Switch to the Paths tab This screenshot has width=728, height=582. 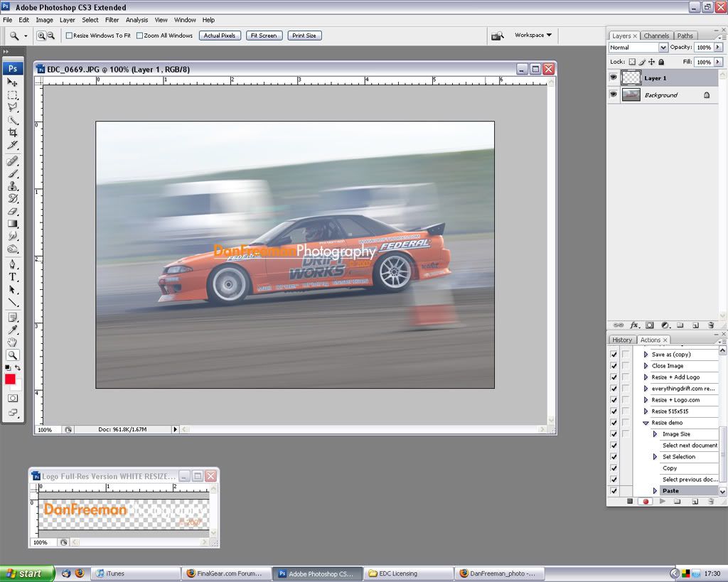pyautogui.click(x=685, y=36)
